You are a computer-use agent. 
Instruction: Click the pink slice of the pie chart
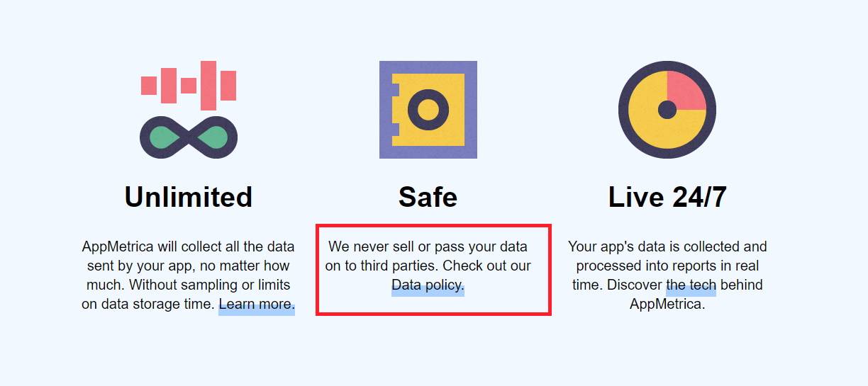(x=684, y=92)
